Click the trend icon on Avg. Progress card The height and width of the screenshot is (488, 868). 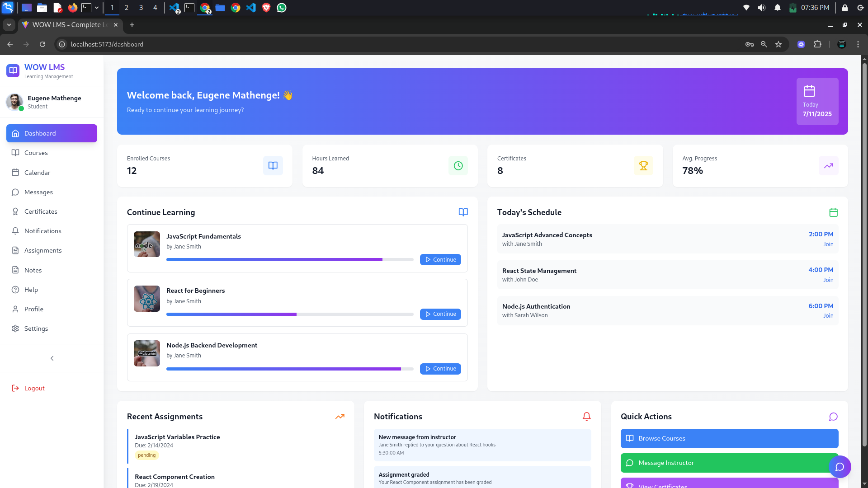coord(828,166)
